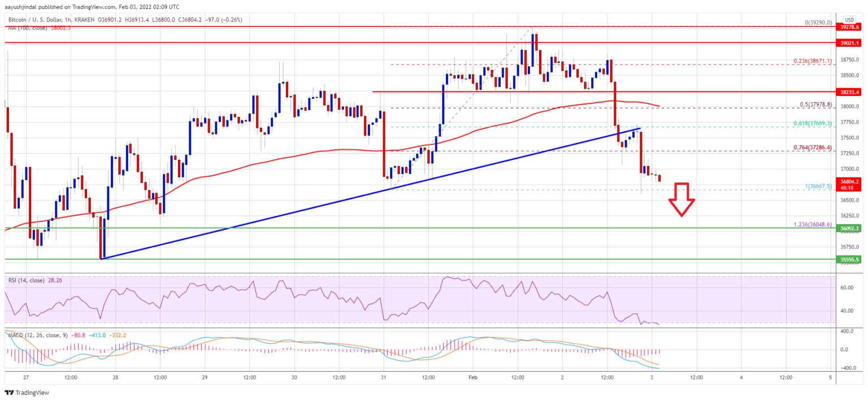This screenshot has height=401, width=868.
Task: Select the green 35555.5 support price tag
Action: [x=849, y=259]
